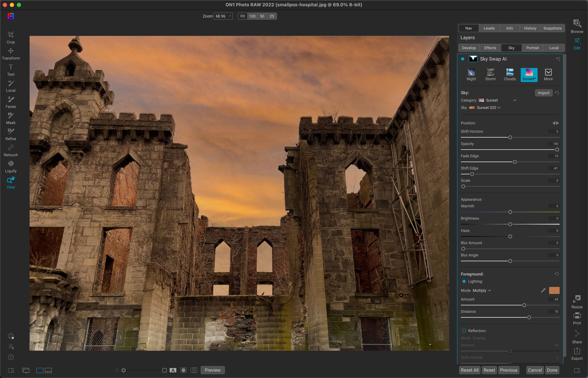
Task: Click the foreground lighting color swatch
Action: tap(554, 290)
